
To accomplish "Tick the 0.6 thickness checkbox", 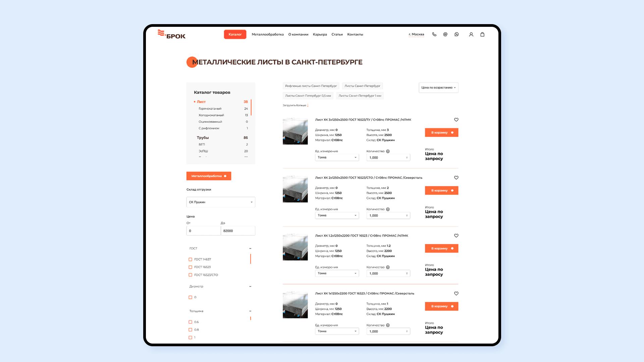I will click(190, 322).
